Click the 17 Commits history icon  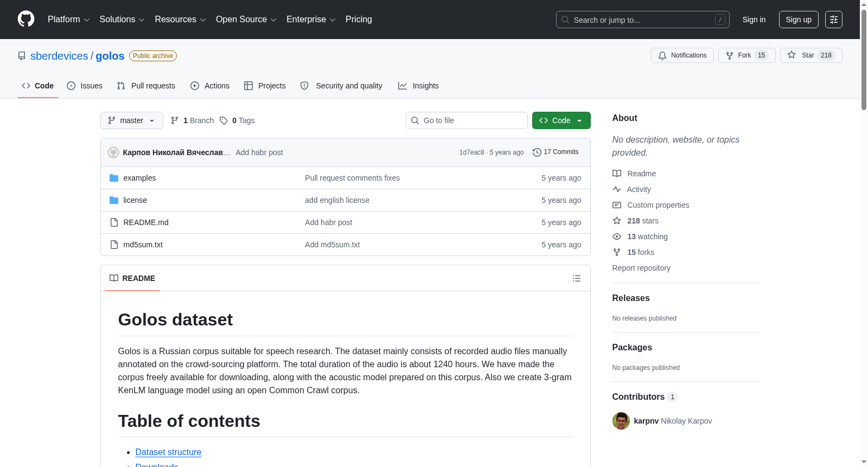(x=537, y=152)
